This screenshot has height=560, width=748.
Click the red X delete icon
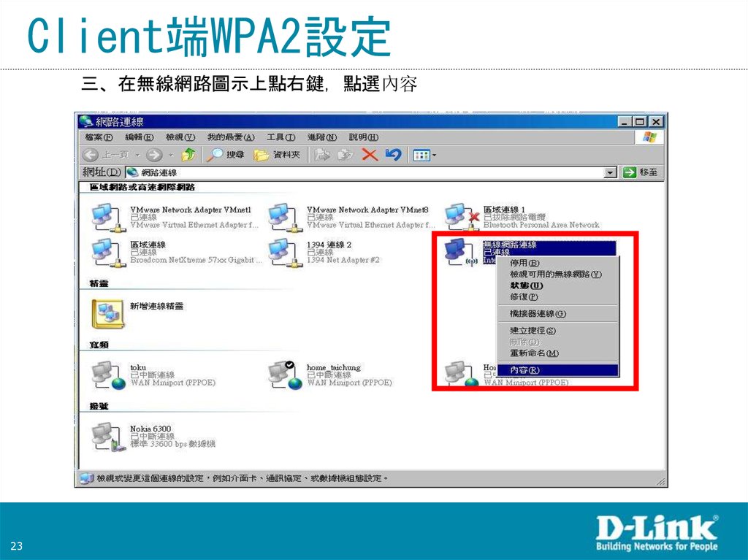click(x=369, y=155)
